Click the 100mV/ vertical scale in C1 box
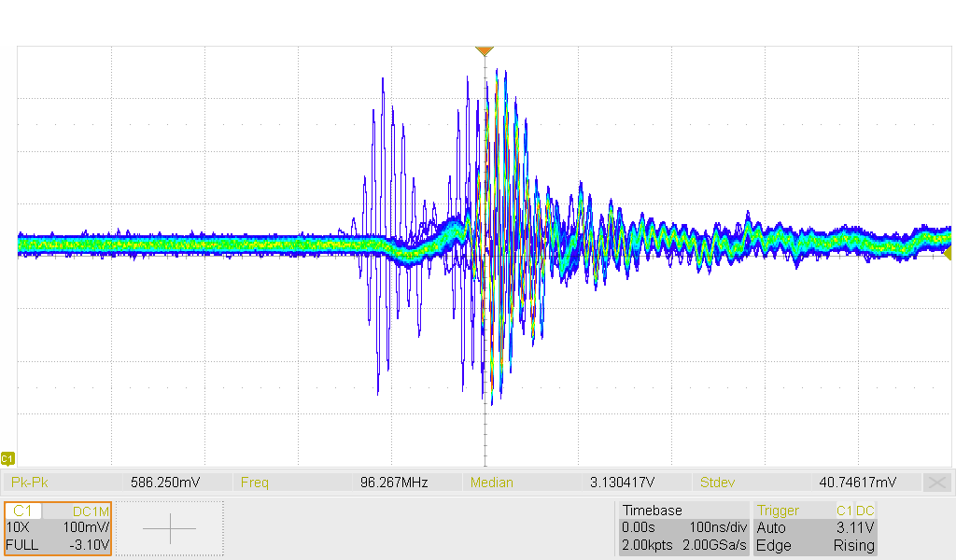This screenshot has height=560, width=956. [x=87, y=528]
